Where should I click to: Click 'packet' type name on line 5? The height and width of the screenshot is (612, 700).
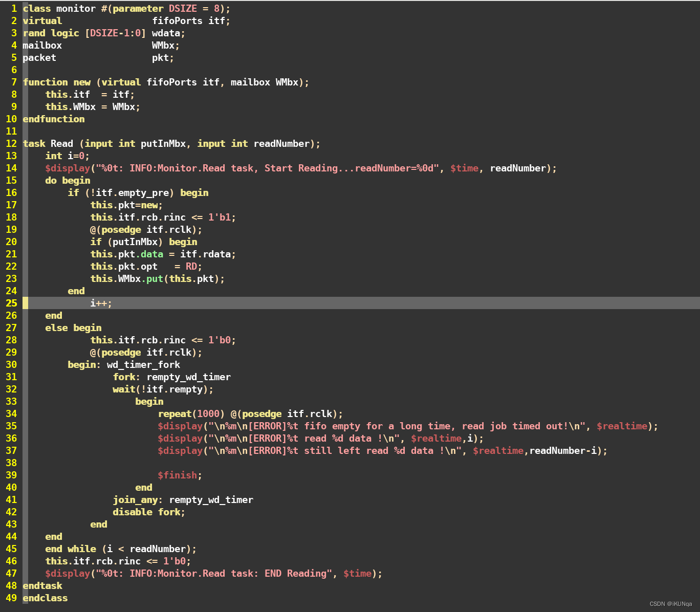tap(39, 58)
